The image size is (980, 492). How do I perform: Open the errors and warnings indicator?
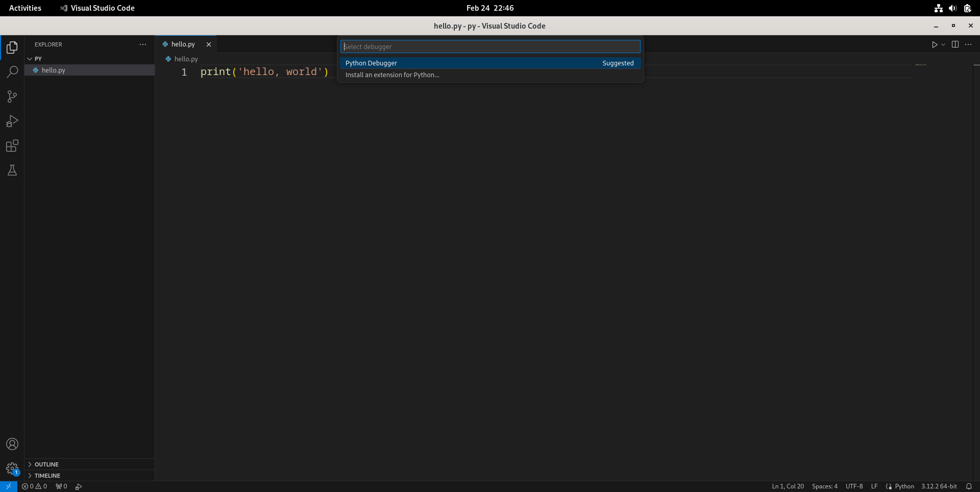(x=34, y=486)
